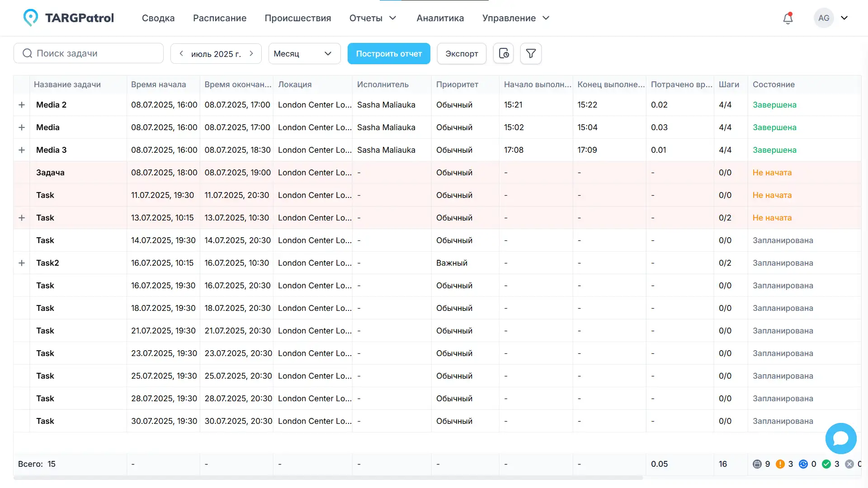Image resolution: width=868 pixels, height=488 pixels.
Task: Expand the Task2 row
Action: [22, 263]
